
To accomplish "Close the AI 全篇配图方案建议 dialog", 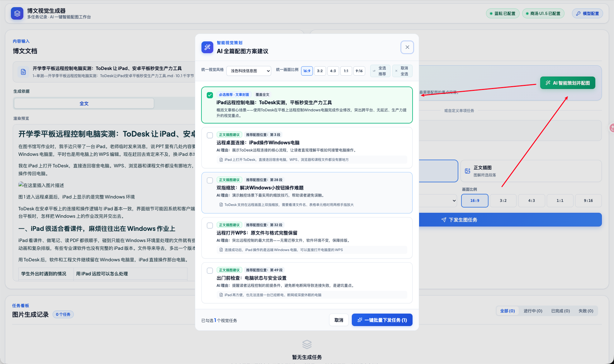I will coord(407,47).
